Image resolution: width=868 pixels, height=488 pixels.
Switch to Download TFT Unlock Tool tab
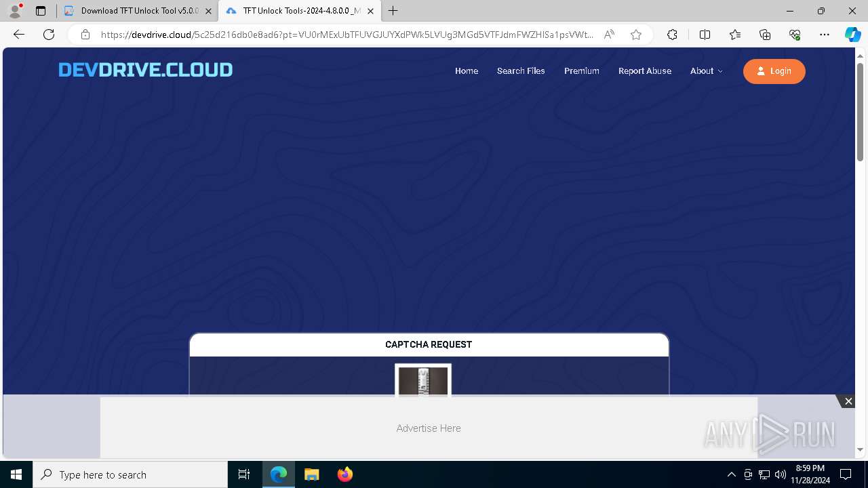pyautogui.click(x=138, y=11)
